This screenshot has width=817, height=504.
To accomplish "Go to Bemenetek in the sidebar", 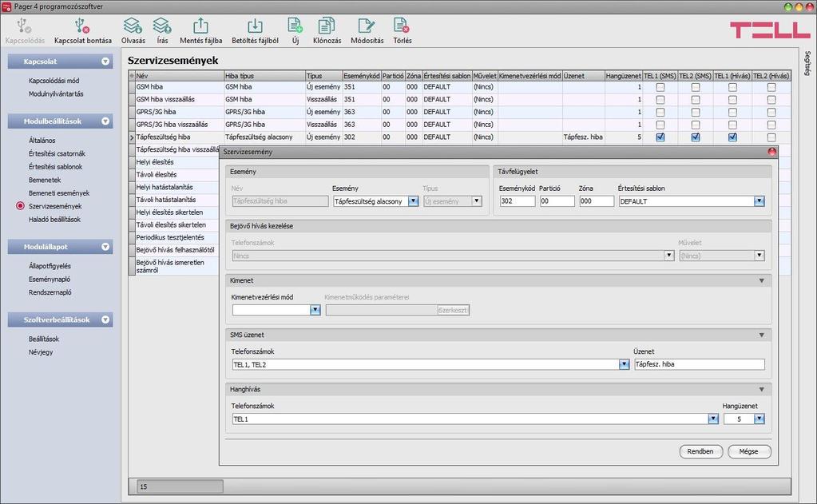I will click(45, 180).
